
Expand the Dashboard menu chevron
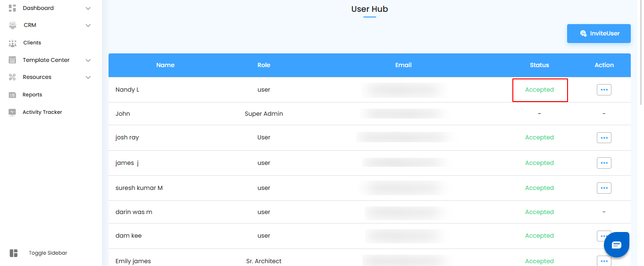88,9
